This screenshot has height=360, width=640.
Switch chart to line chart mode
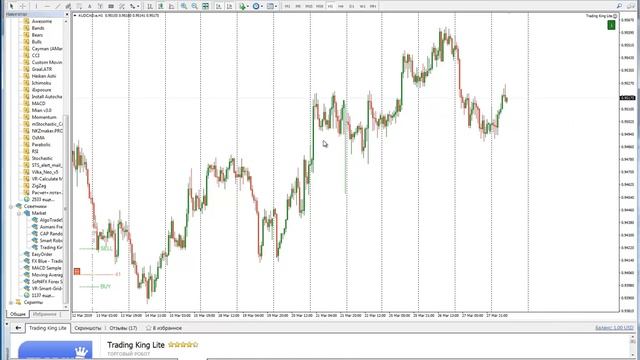171,6
